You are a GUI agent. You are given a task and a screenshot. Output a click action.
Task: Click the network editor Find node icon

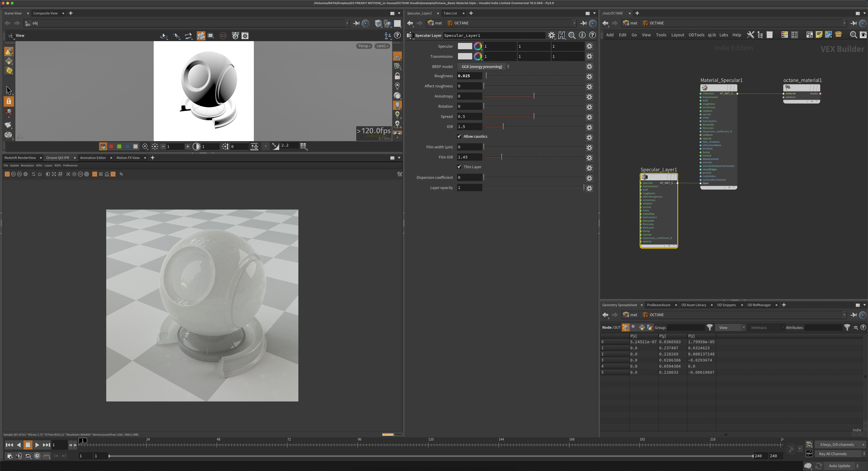coord(853,35)
